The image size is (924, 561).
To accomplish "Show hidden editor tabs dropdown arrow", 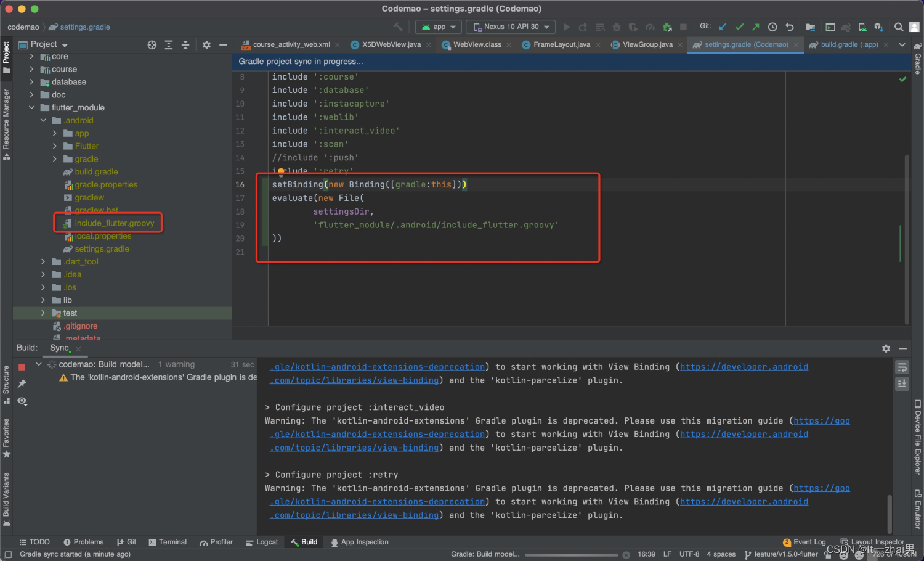I will point(902,44).
